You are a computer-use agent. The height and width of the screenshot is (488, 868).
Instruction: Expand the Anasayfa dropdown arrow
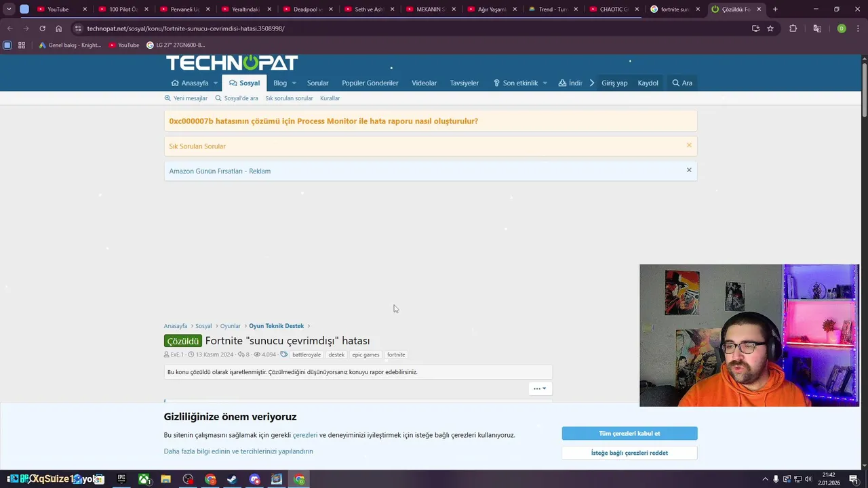click(216, 83)
